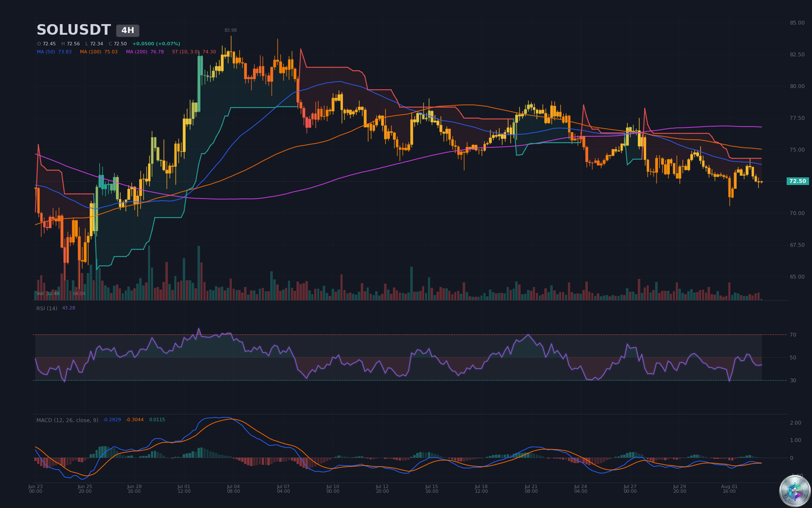This screenshot has height=508, width=812.
Task: Click the MA (200) value 76.78
Action: [157, 52]
